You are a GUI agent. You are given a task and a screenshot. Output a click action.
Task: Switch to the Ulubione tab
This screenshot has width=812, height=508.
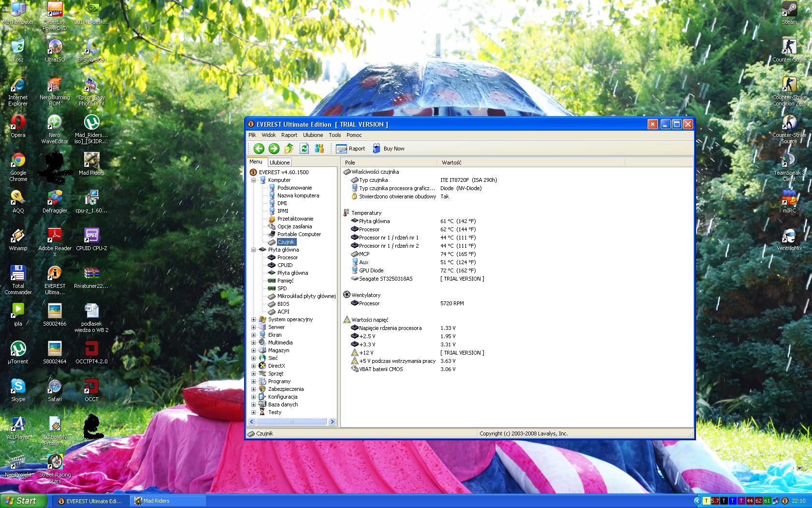tap(280, 163)
